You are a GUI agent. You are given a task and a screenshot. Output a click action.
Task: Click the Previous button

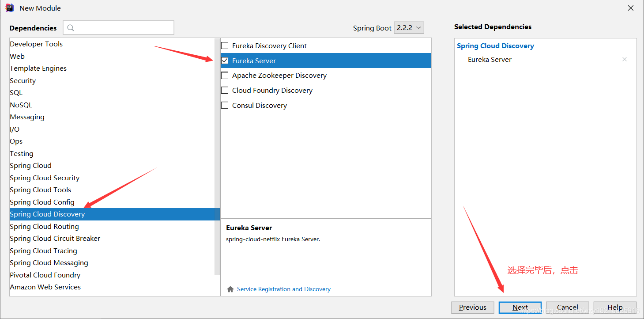473,308
